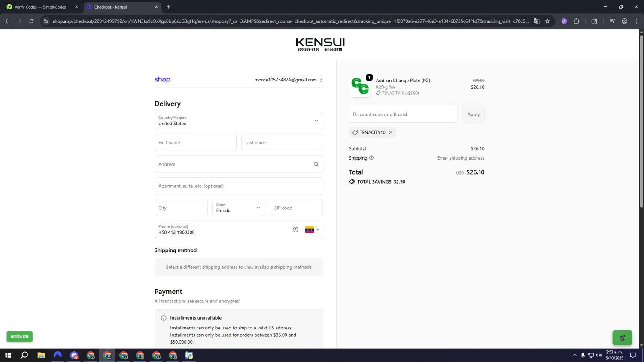The width and height of the screenshot is (644, 362).
Task: Open the Windows notification center
Action: click(633, 355)
